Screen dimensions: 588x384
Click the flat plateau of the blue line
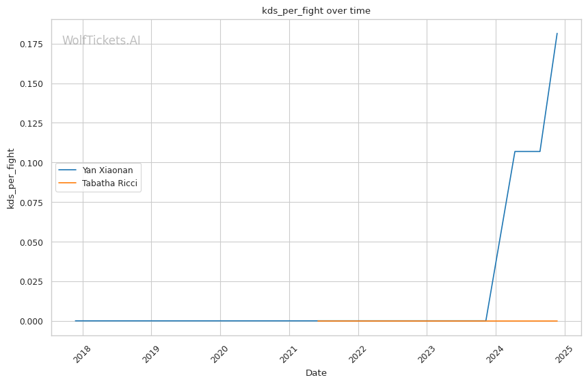coord(527,151)
